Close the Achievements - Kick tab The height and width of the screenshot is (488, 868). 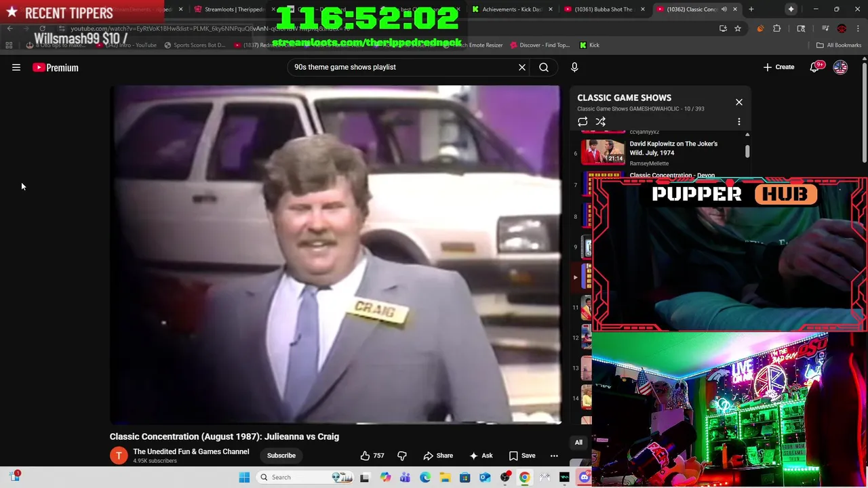coord(550,9)
